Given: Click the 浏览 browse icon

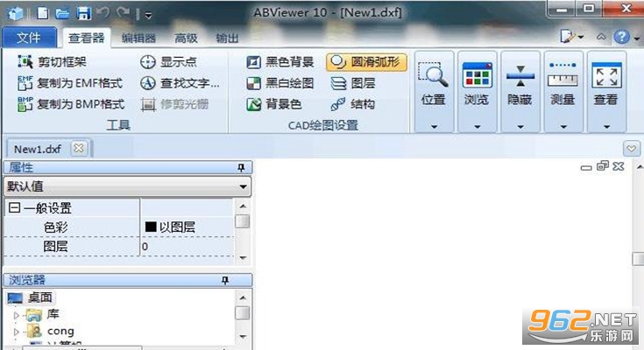Looking at the screenshot, I should (x=477, y=75).
